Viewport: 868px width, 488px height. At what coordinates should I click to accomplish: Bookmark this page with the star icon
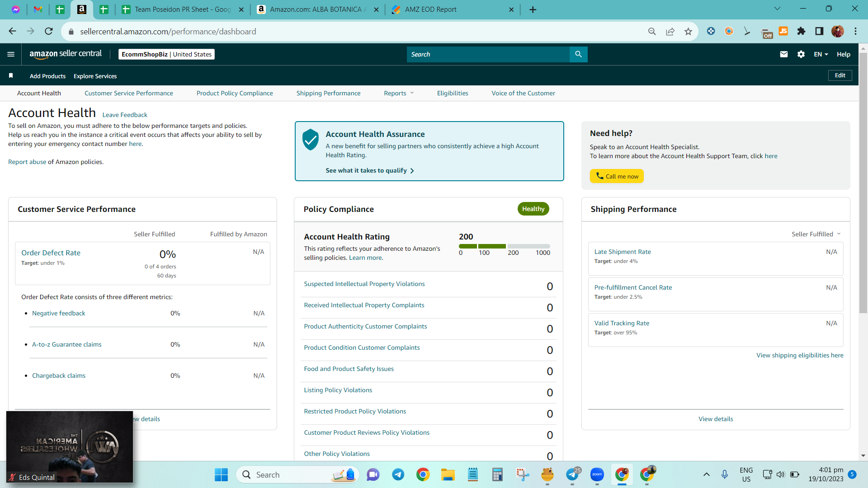[x=688, y=31]
